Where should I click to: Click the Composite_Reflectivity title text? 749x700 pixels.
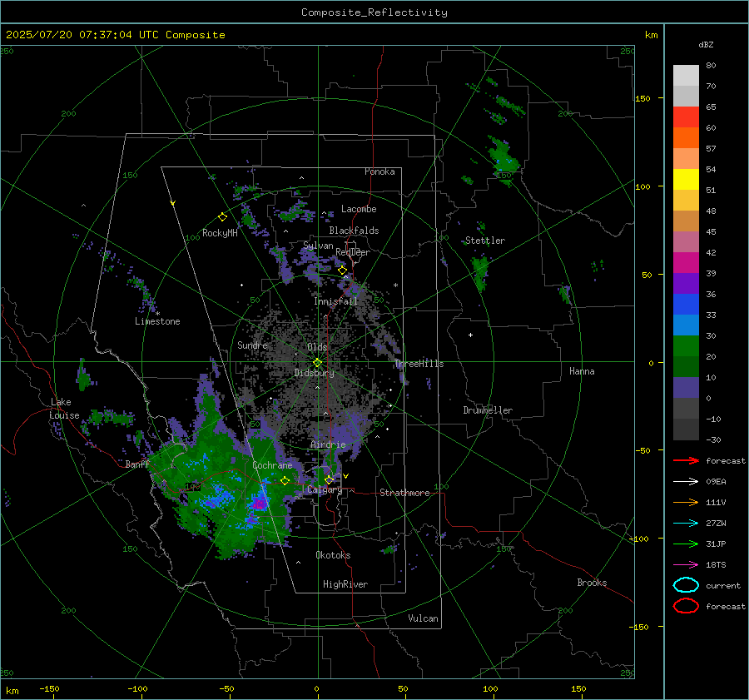point(374,12)
